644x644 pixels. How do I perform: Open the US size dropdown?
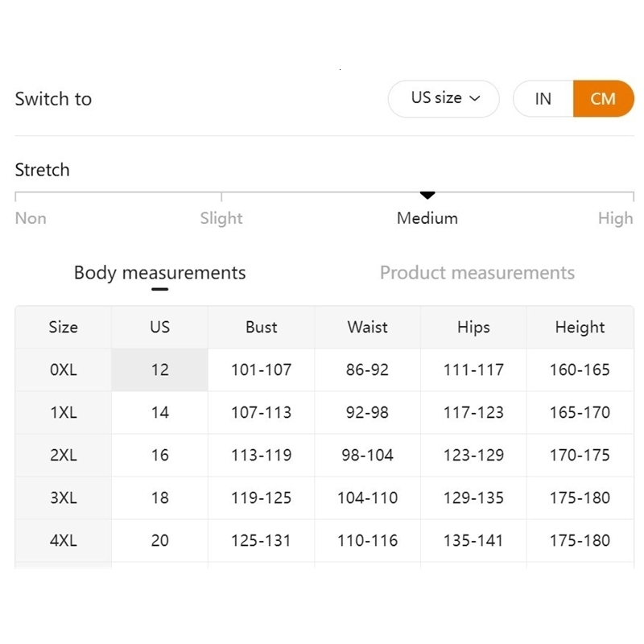[444, 98]
